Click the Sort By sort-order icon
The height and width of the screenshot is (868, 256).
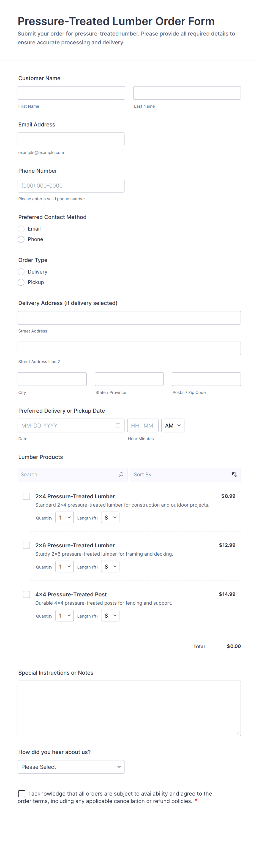pyautogui.click(x=234, y=474)
